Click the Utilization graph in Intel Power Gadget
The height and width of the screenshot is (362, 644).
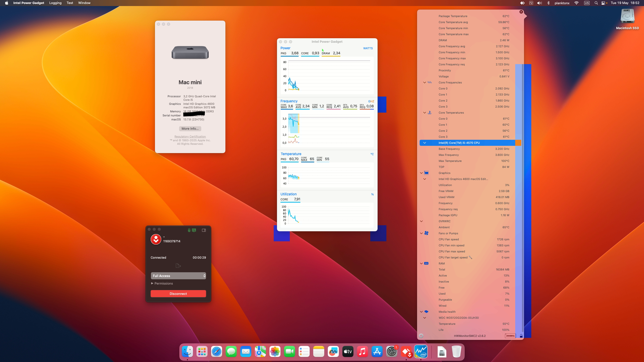[327, 215]
